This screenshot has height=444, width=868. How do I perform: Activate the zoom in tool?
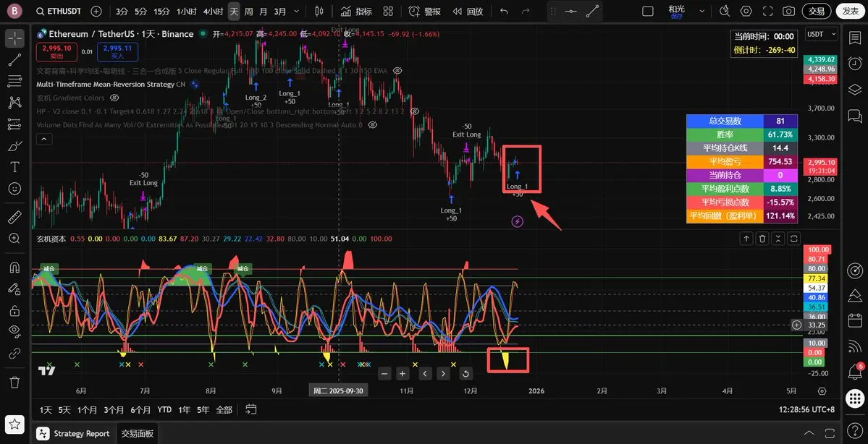15,239
